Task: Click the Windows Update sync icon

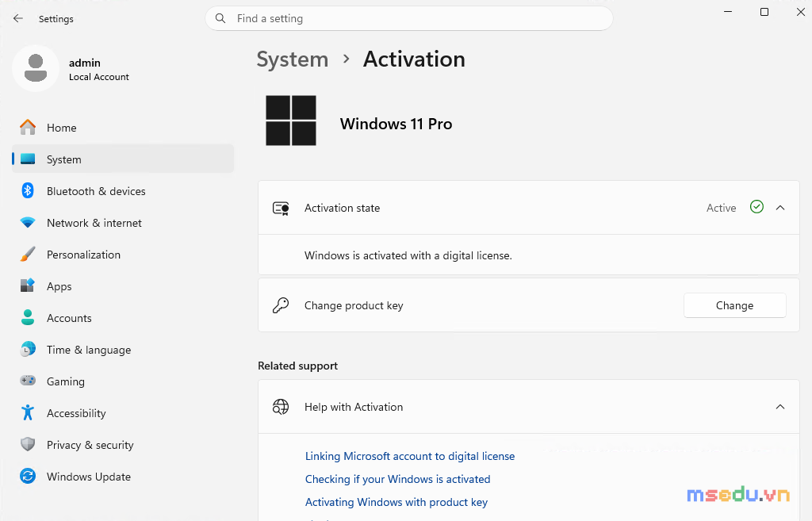Action: (x=28, y=476)
